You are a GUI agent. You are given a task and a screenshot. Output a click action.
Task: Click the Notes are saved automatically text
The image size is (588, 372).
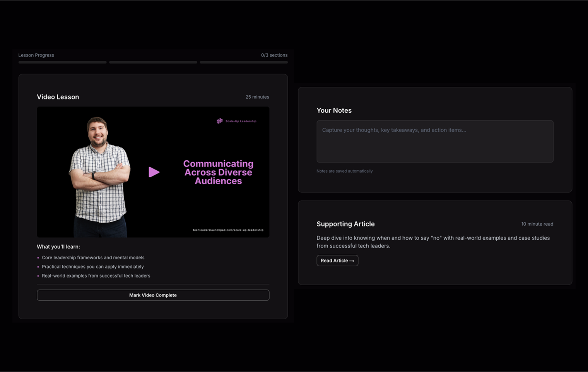[344, 171]
